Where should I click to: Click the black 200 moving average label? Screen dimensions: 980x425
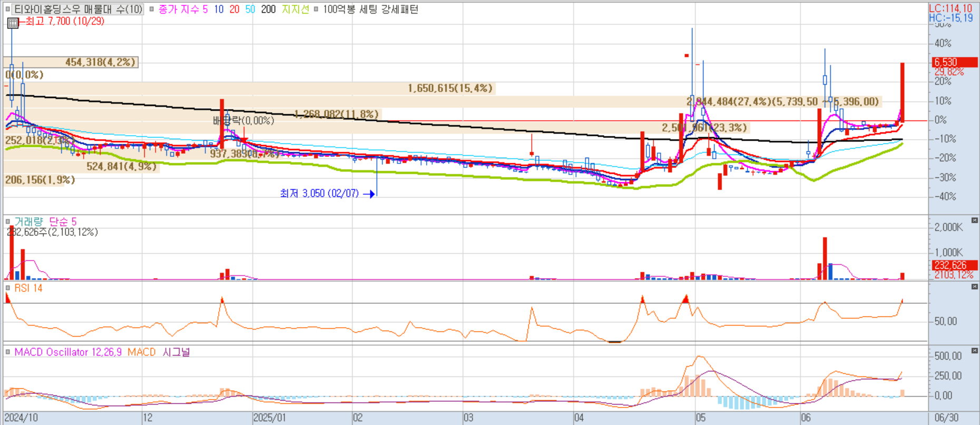pyautogui.click(x=268, y=9)
